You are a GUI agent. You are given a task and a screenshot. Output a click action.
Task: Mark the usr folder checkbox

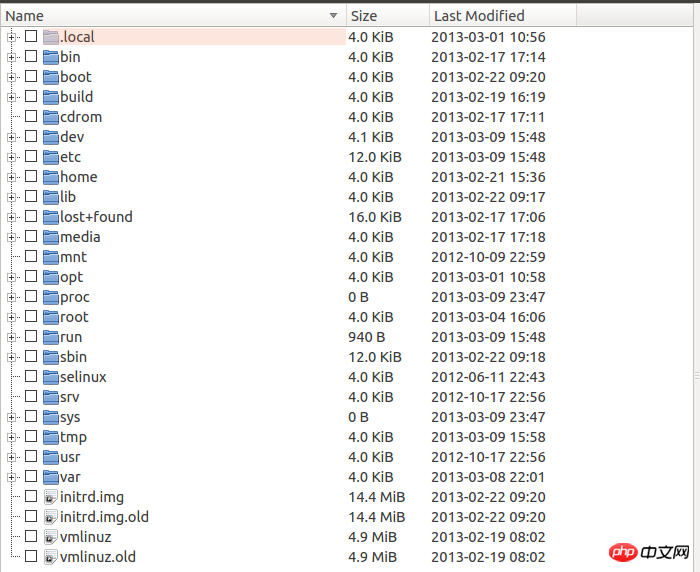click(x=31, y=456)
